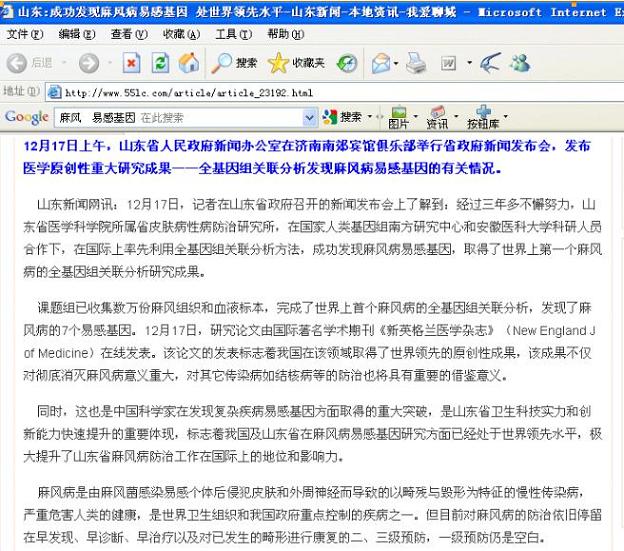Image resolution: width=624 pixels, height=551 pixels.
Task: Click the paragraph starting 同时，这也是中国科学家
Action: (312, 434)
